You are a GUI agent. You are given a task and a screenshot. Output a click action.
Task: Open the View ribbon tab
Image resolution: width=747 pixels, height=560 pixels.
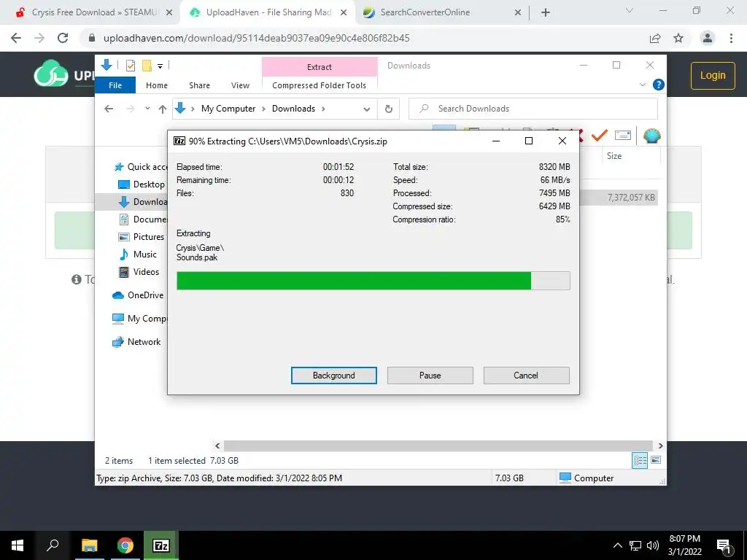click(x=240, y=85)
